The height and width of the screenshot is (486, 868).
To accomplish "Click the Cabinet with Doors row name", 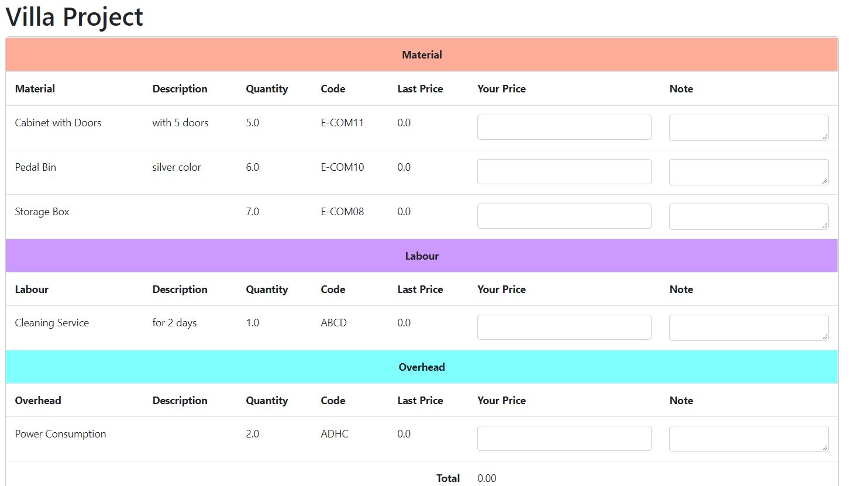I will click(x=58, y=123).
